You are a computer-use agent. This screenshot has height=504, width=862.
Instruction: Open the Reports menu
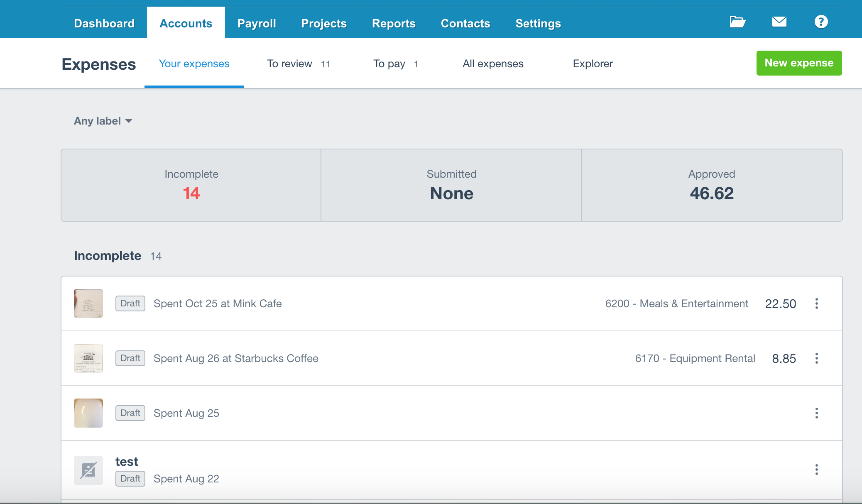(x=394, y=24)
